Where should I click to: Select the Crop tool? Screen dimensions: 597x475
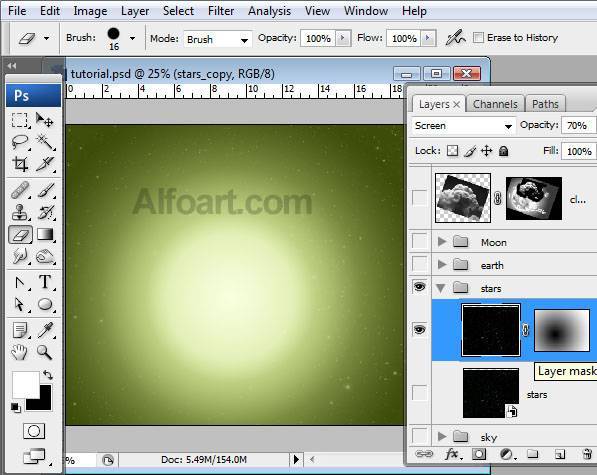tap(20, 164)
